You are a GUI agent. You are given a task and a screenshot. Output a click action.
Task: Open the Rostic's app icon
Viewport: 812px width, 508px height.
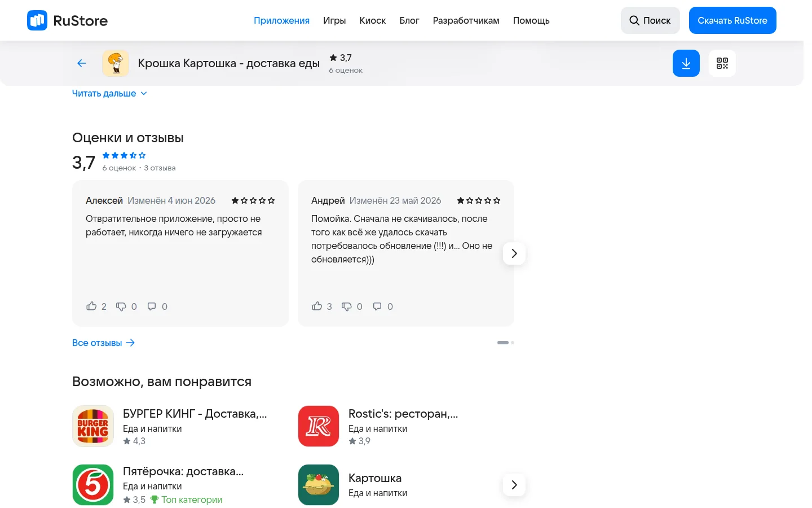tap(319, 426)
